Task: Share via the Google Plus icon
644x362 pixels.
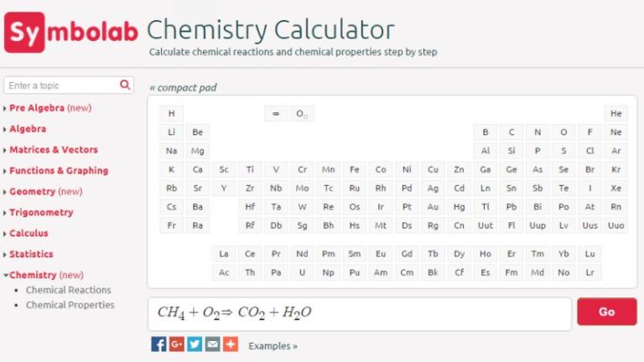Action: [x=176, y=344]
